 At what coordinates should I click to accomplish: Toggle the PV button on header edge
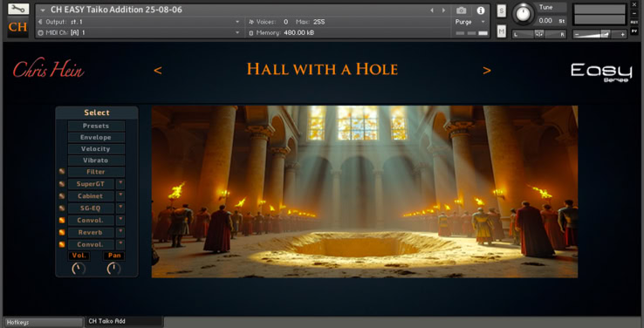click(x=634, y=31)
